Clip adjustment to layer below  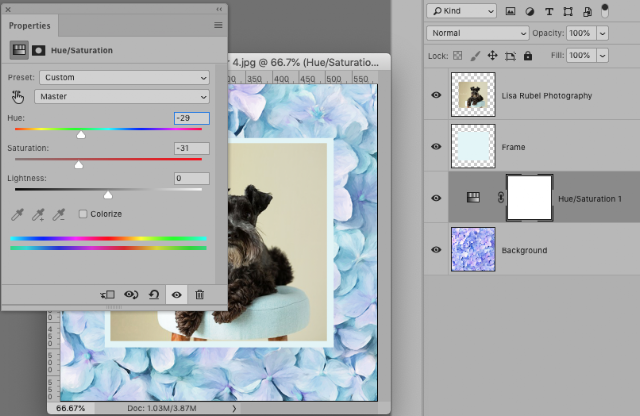[107, 295]
